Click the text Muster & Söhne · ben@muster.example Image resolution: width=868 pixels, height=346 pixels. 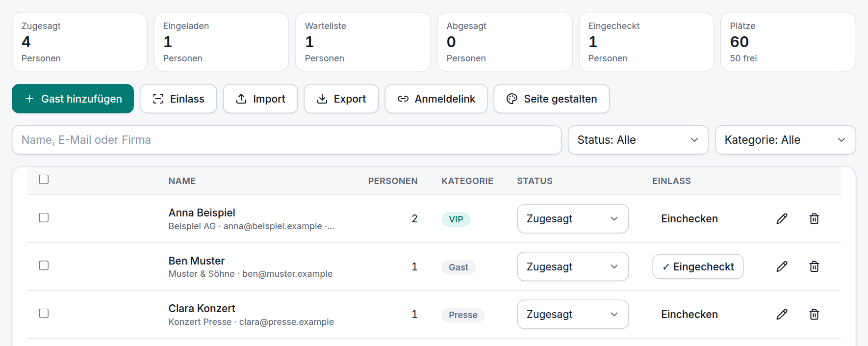click(x=251, y=274)
